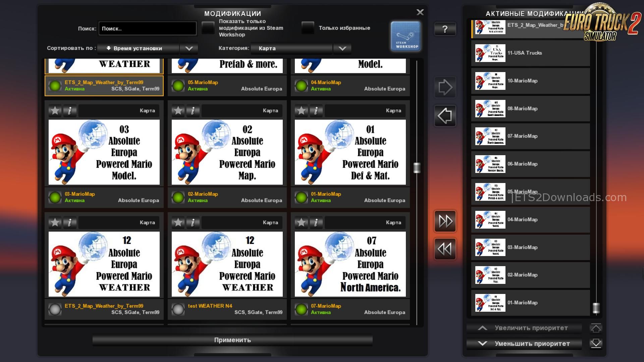Select 01-MarioMap in active mods list
The width and height of the screenshot is (644, 362).
531,303
